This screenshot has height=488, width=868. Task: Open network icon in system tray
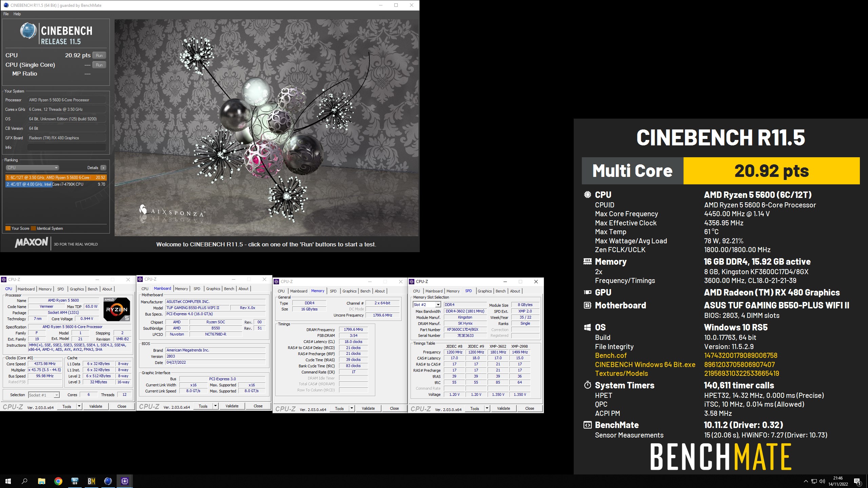814,481
